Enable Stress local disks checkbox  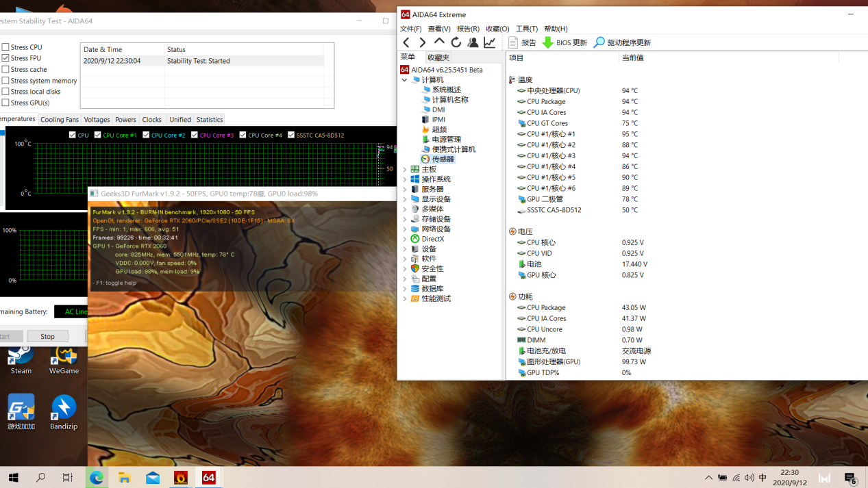pos(5,92)
